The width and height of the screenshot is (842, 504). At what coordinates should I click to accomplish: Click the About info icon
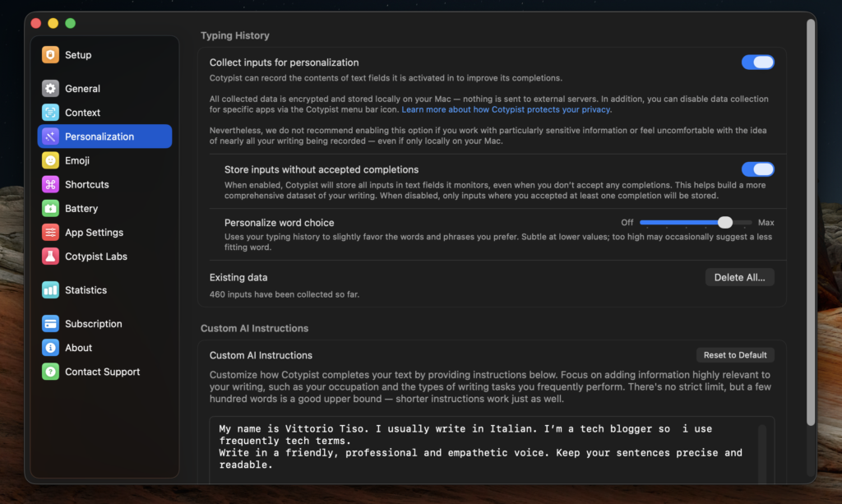(50, 348)
